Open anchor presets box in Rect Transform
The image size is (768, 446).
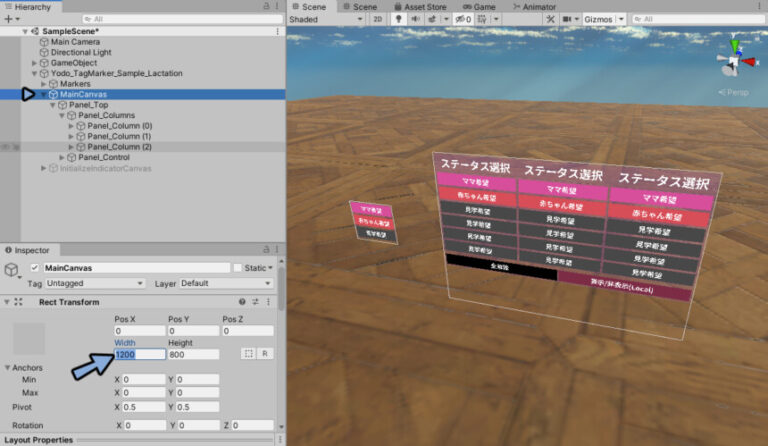point(28,338)
